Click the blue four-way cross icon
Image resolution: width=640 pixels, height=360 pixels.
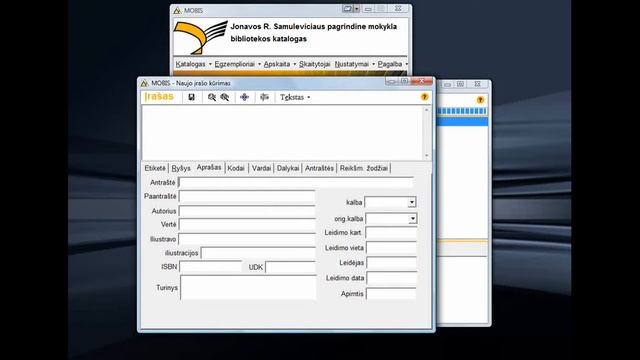(244, 97)
